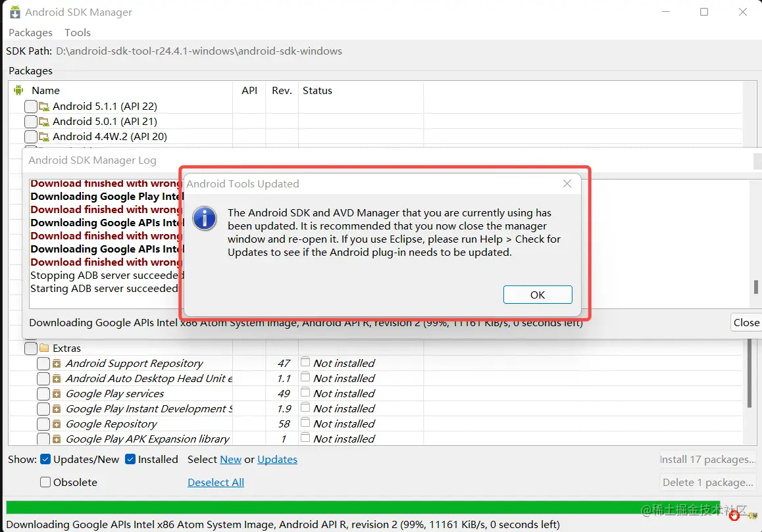This screenshot has width=762, height=532.
Task: Click the packages list vertical scrollbar
Action: pyautogui.click(x=749, y=373)
